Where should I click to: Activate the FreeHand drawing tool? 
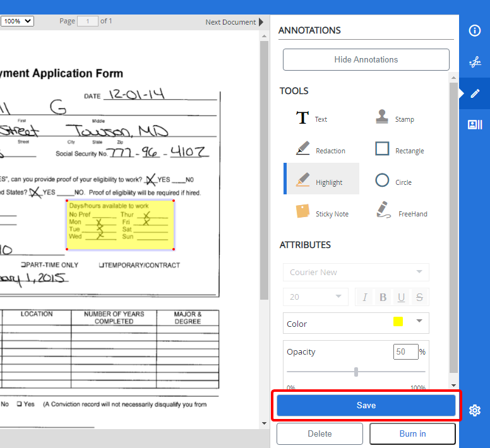click(x=402, y=213)
